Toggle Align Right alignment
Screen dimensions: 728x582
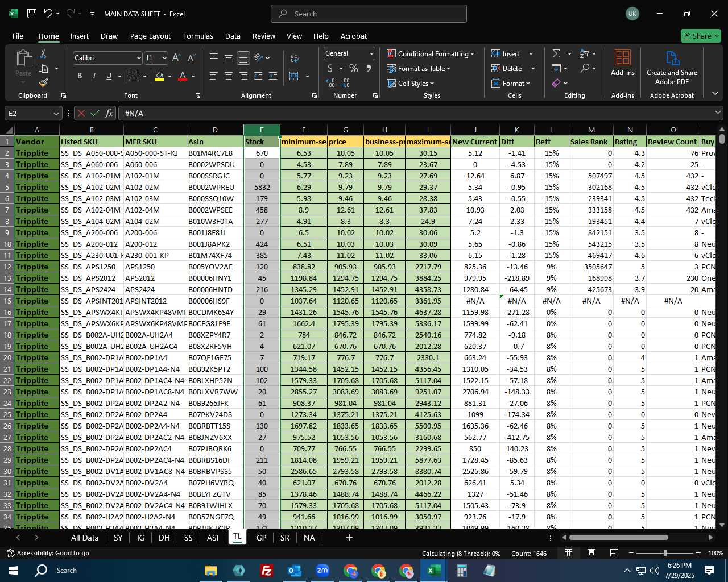pos(243,76)
